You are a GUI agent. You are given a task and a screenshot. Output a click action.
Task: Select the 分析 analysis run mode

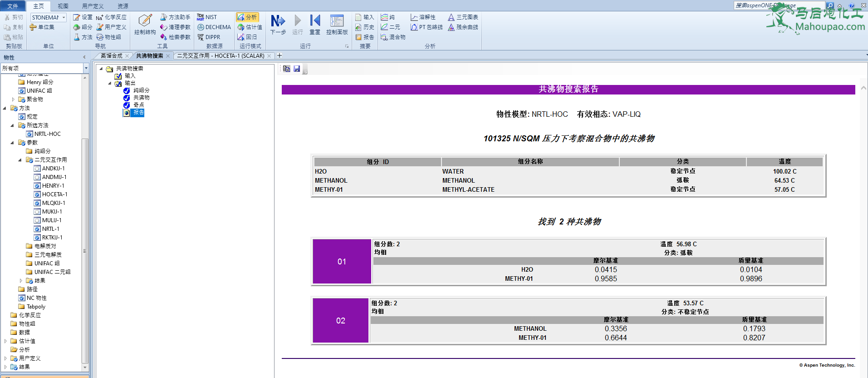point(247,17)
